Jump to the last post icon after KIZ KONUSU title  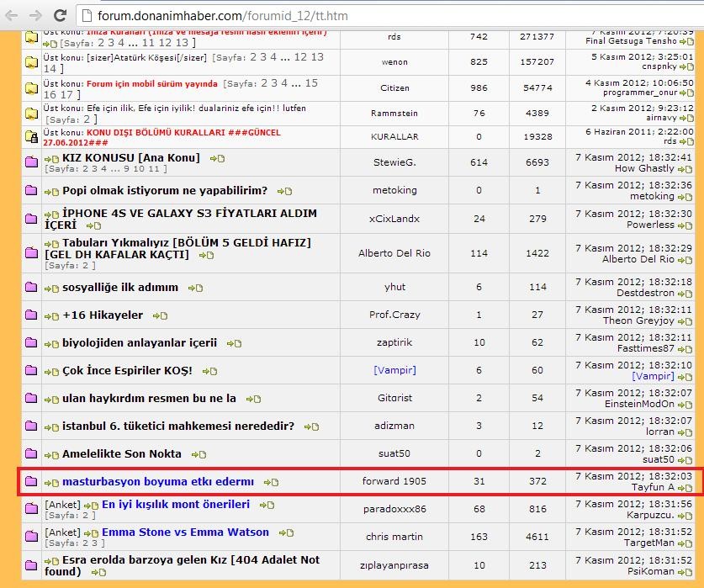217,159
